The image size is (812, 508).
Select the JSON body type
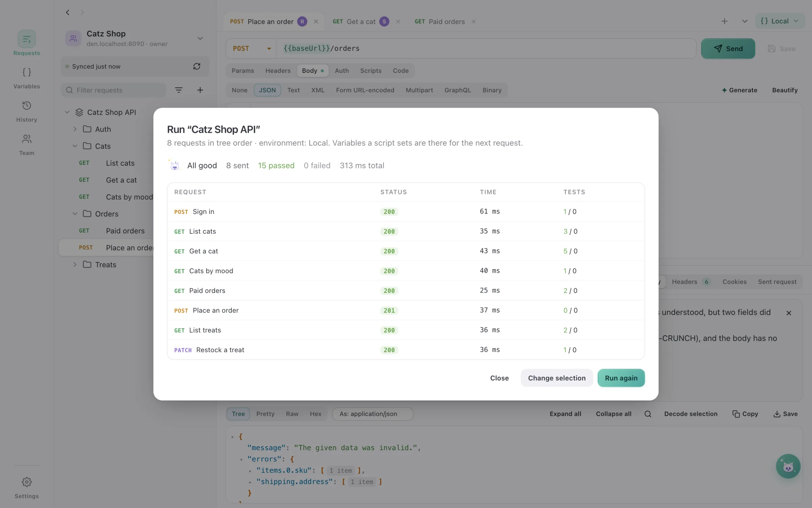click(x=267, y=90)
